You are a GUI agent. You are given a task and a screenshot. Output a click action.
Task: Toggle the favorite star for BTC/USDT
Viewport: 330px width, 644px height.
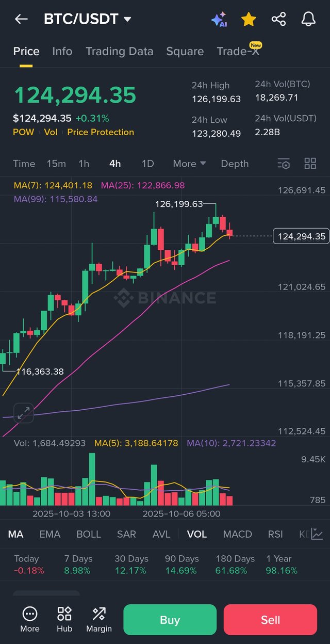pyautogui.click(x=249, y=20)
